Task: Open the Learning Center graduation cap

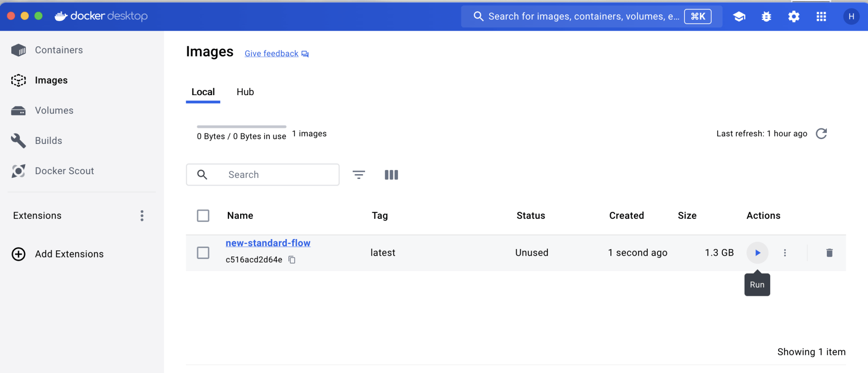Action: 739,17
